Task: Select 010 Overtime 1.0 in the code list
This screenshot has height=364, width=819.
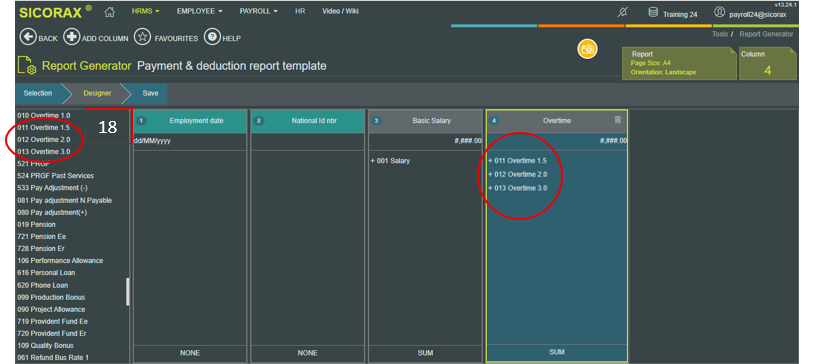Action: pos(43,115)
